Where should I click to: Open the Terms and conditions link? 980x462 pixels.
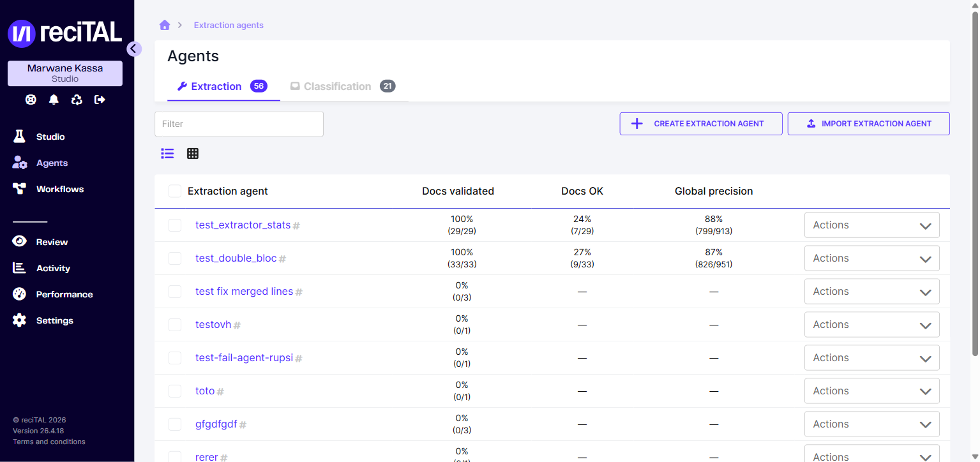coord(49,442)
